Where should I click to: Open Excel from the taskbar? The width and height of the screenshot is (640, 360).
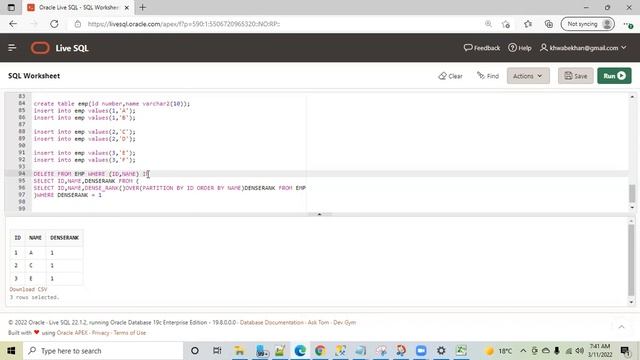click(462, 351)
